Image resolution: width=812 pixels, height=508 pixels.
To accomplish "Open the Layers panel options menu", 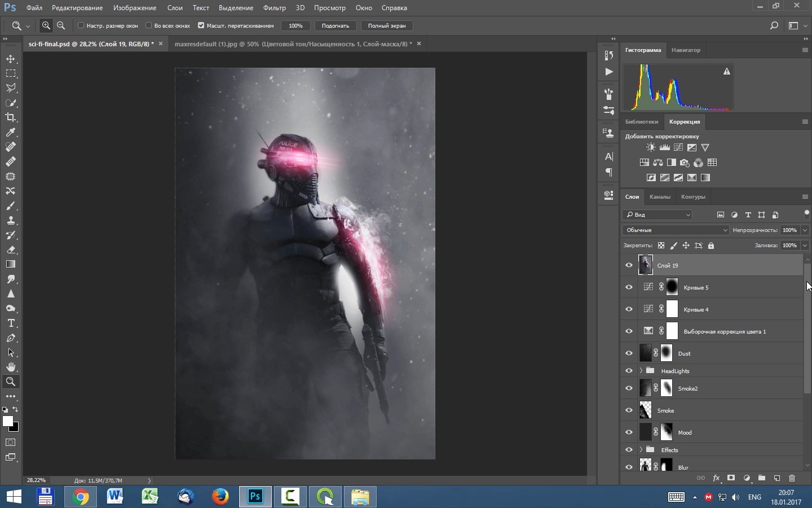I will click(805, 197).
